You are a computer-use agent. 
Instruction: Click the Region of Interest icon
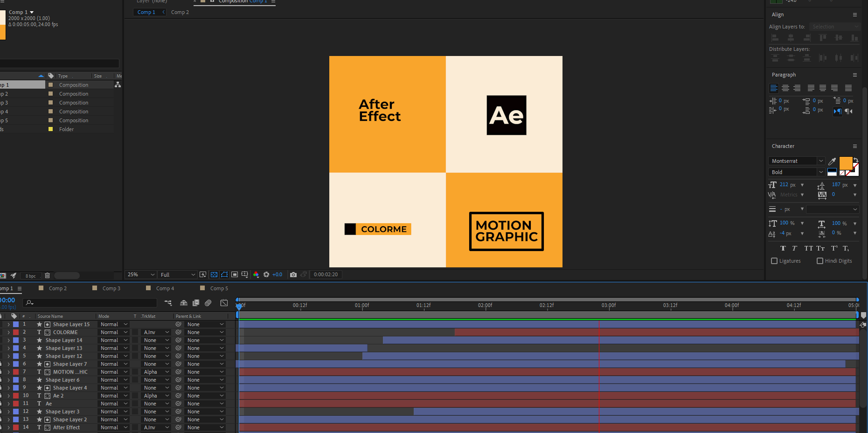click(x=235, y=275)
